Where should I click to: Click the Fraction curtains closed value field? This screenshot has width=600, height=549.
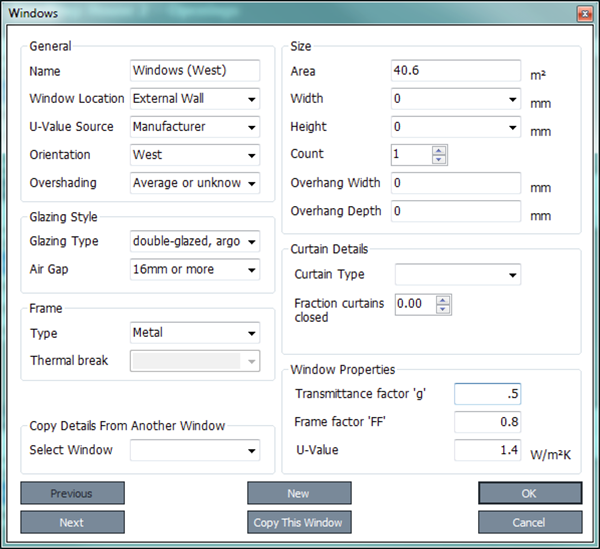coord(416,305)
